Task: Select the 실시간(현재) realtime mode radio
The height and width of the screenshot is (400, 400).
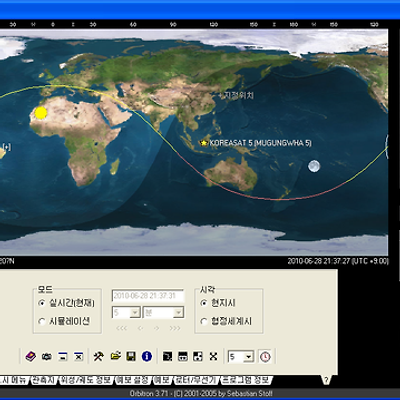Action: point(42,303)
